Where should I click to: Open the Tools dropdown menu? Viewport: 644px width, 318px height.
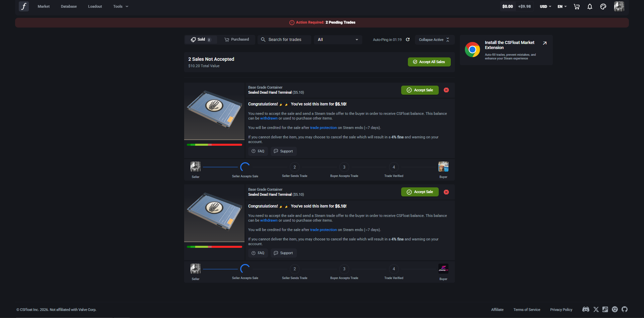pyautogui.click(x=121, y=6)
